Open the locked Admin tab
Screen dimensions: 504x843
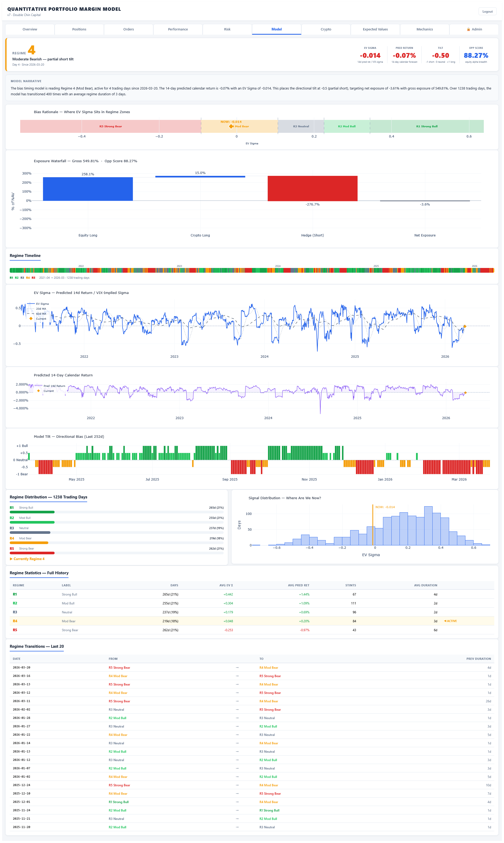point(474,29)
